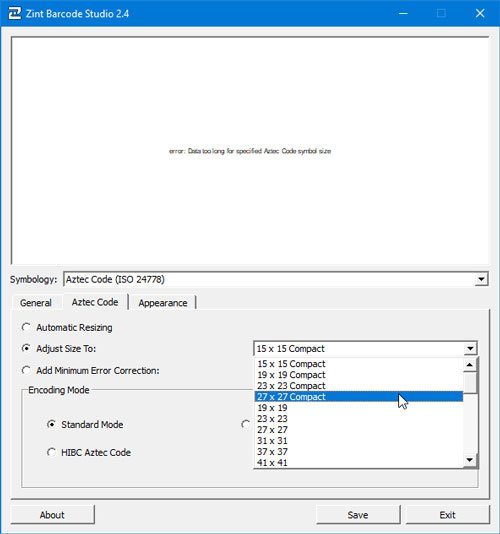Click the Exit button
This screenshot has height=534, width=500.
(448, 515)
